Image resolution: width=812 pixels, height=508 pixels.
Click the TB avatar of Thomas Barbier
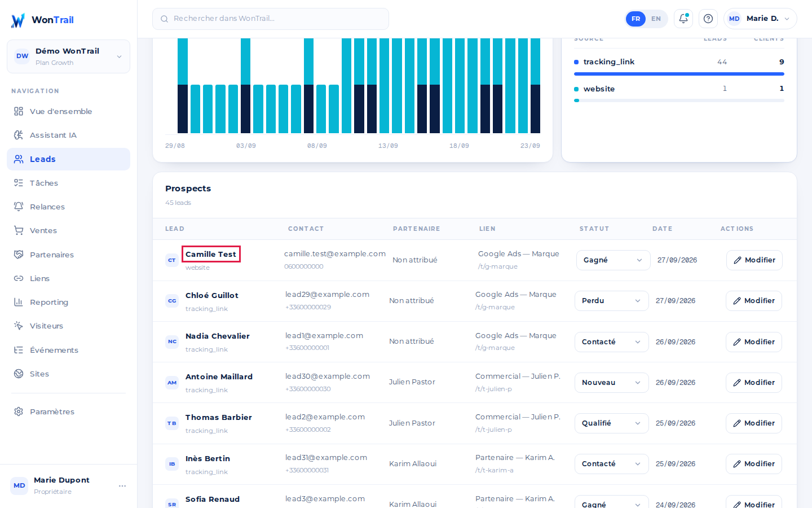click(172, 423)
